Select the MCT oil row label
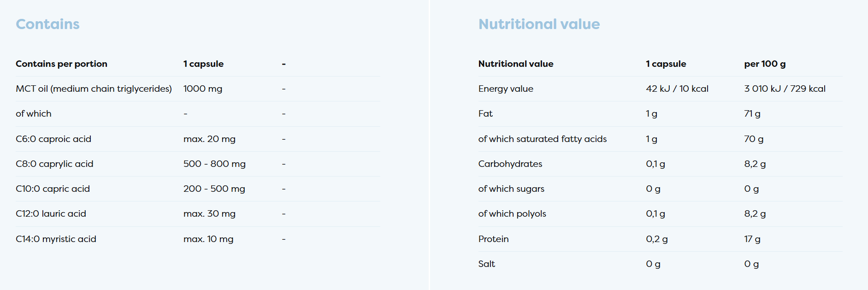868x290 pixels. (x=94, y=89)
